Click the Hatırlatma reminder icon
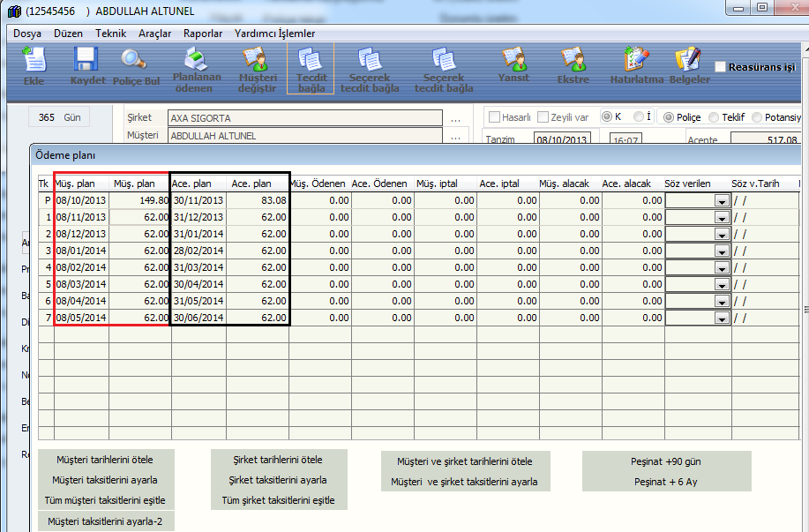The height and width of the screenshot is (532, 809). (635, 64)
